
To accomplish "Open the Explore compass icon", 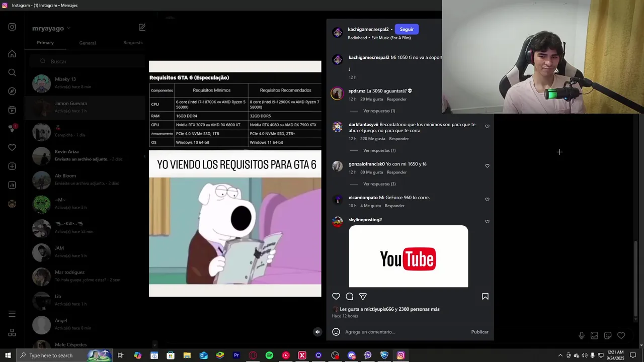I will [x=12, y=91].
